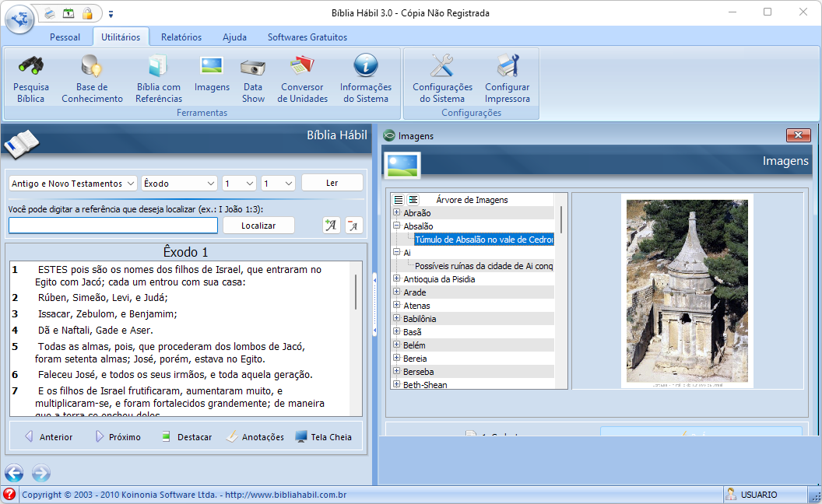Open the Relatórios tab
The image size is (822, 504).
coord(181,37)
